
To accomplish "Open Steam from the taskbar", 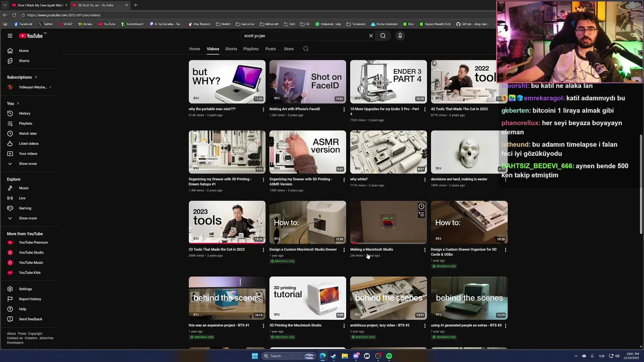I will (x=334, y=356).
